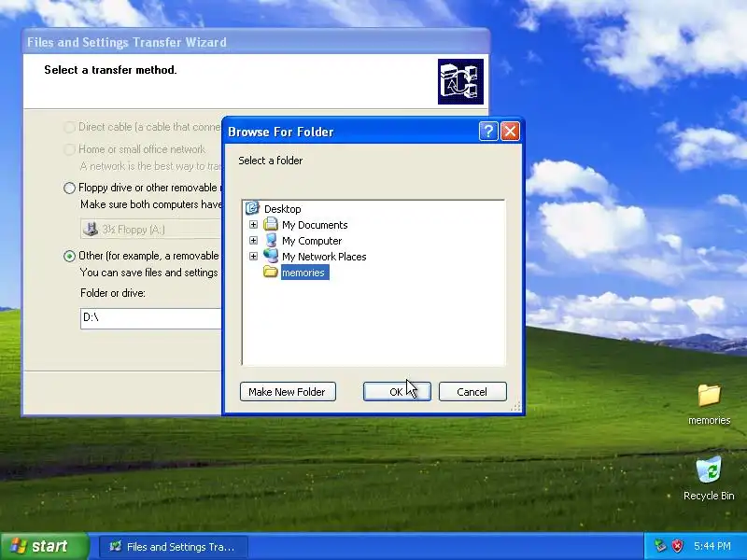Click the Make New Folder button
The width and height of the screenshot is (747, 560).
288,391
